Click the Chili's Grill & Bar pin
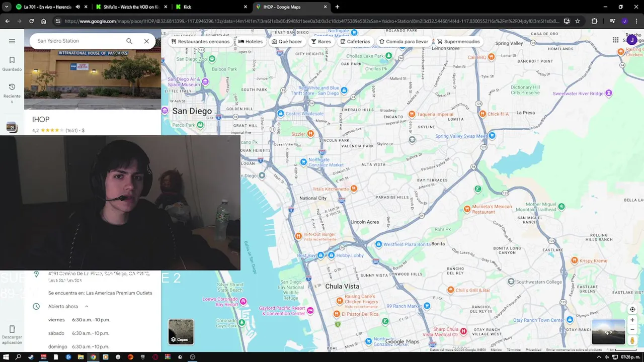The image size is (644, 362). [450, 290]
